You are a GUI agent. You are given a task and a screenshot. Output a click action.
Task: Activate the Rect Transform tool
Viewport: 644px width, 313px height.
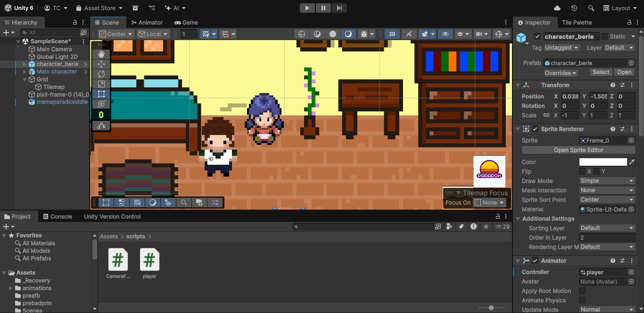click(101, 94)
